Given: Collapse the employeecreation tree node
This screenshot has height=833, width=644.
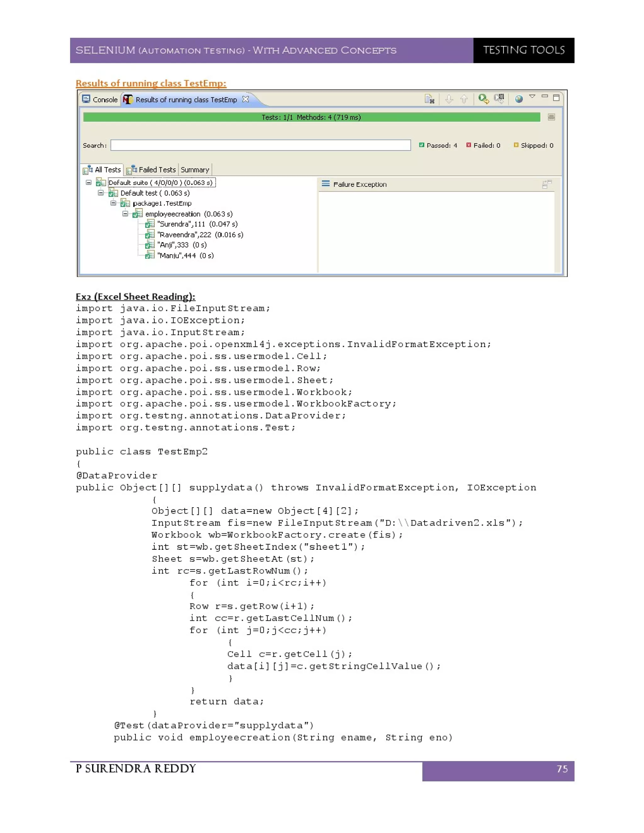Looking at the screenshot, I should pos(125,213).
